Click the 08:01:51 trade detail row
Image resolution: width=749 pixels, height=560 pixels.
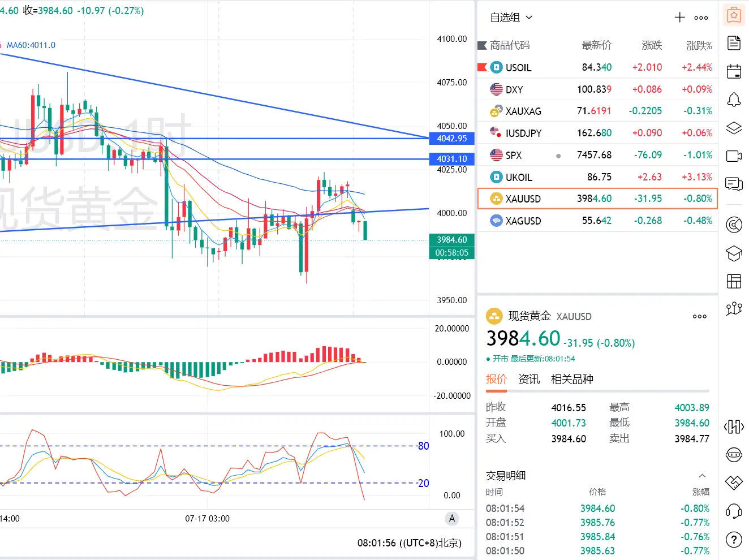pos(597,537)
